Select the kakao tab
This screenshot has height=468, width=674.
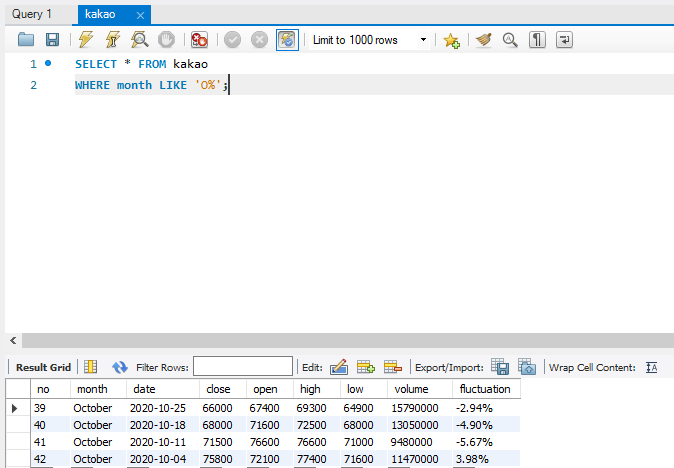(100, 14)
